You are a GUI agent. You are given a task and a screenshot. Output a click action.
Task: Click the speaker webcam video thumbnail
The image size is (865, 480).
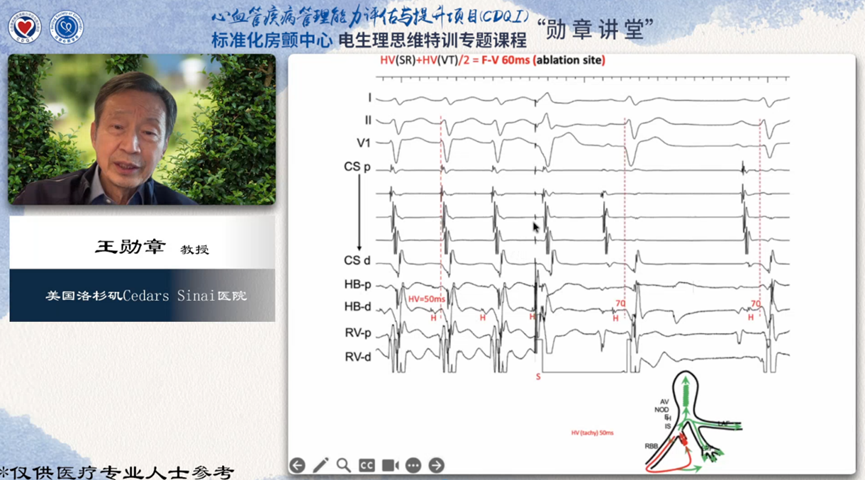(x=142, y=129)
